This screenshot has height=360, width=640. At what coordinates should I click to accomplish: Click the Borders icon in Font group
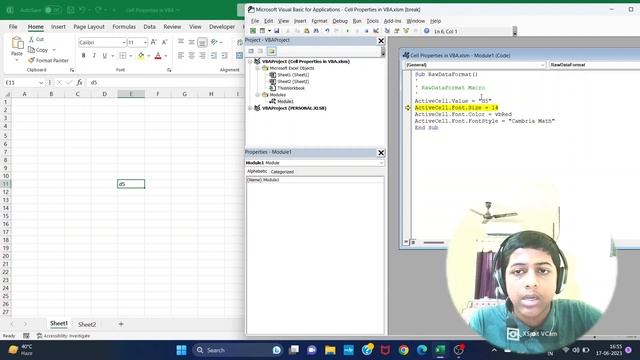pyautogui.click(x=123, y=56)
